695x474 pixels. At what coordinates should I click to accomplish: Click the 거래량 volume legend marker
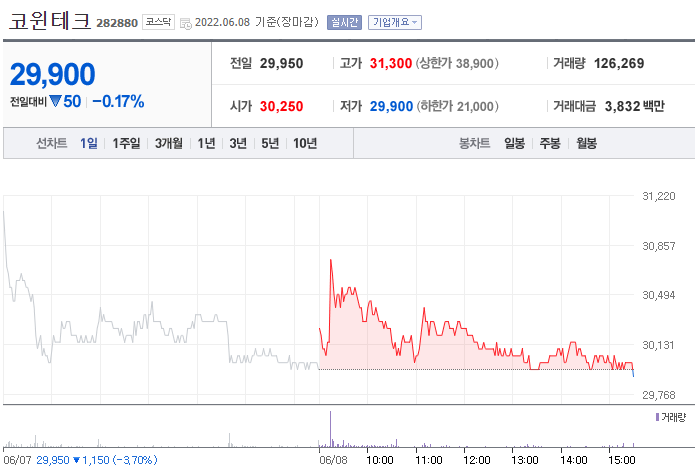pyautogui.click(x=657, y=417)
